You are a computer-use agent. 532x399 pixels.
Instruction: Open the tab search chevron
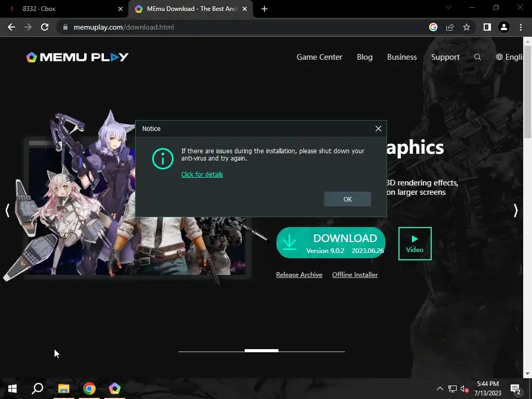pos(448,7)
